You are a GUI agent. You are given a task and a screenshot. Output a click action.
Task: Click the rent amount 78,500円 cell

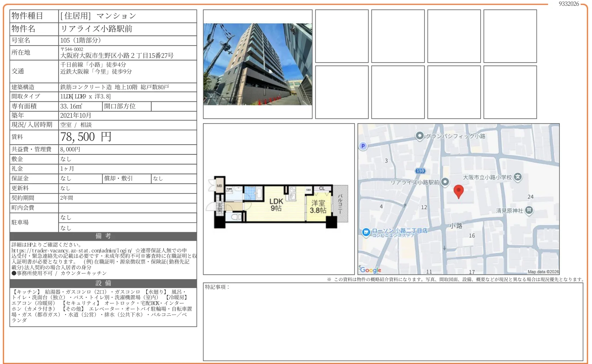(85, 137)
